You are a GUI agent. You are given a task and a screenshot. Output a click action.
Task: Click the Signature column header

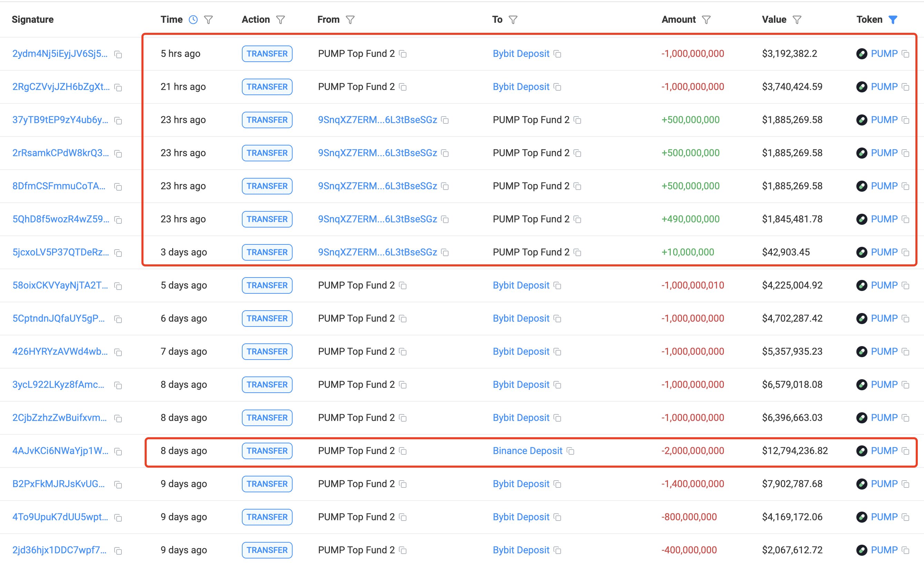point(33,20)
